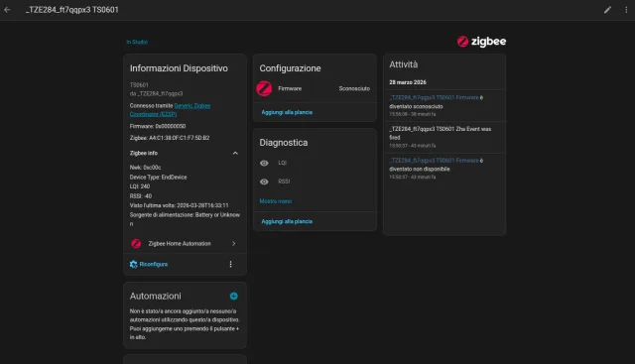Open Generic Zigbee Coordinator (EZSP) link

(x=170, y=110)
